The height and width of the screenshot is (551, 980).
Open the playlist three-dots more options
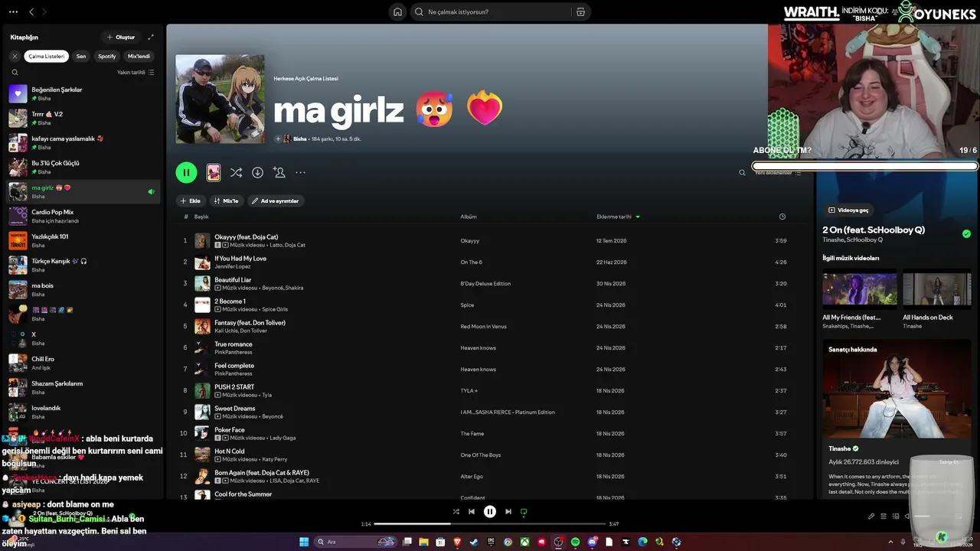(300, 172)
